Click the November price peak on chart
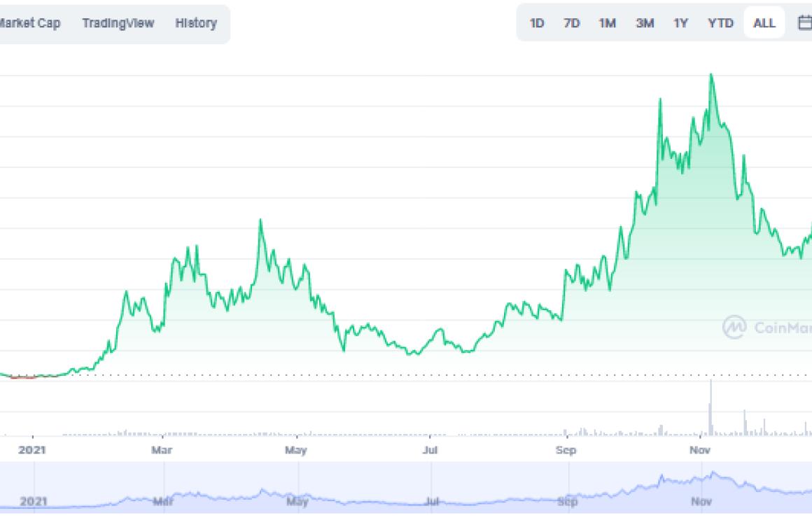 pos(711,75)
